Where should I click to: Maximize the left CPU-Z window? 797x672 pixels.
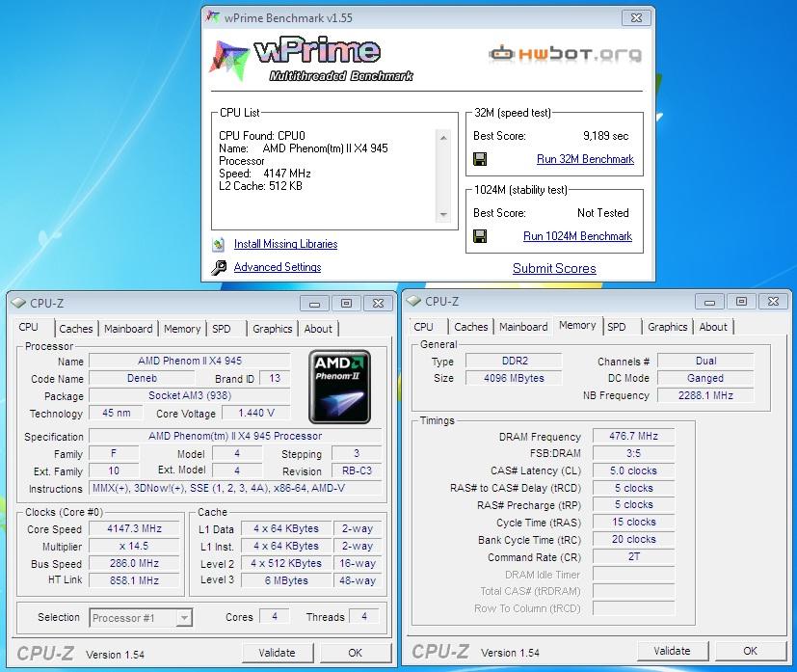(346, 304)
